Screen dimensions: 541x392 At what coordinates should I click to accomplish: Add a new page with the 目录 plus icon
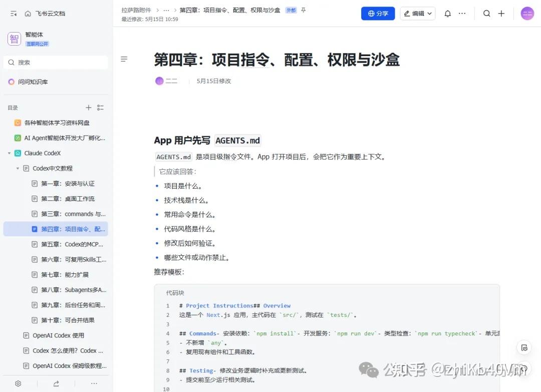[89, 108]
